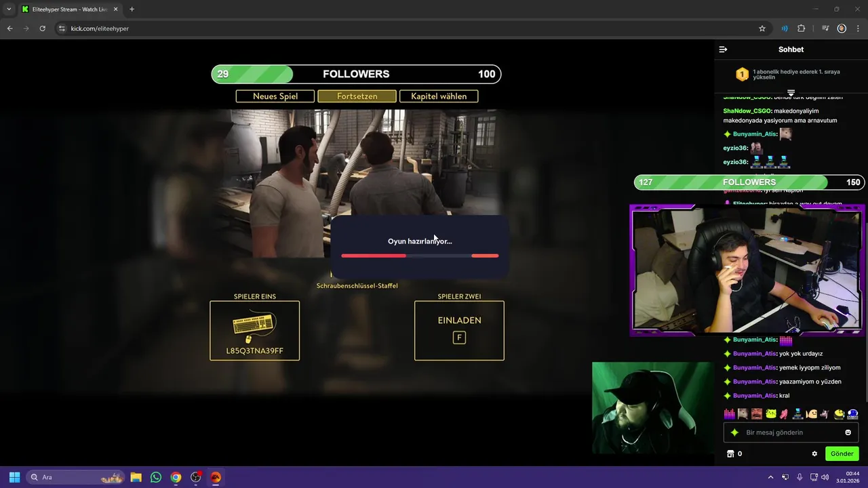Insert the purple equalizer bars emote
Image resolution: width=868 pixels, height=488 pixels.
(730, 413)
